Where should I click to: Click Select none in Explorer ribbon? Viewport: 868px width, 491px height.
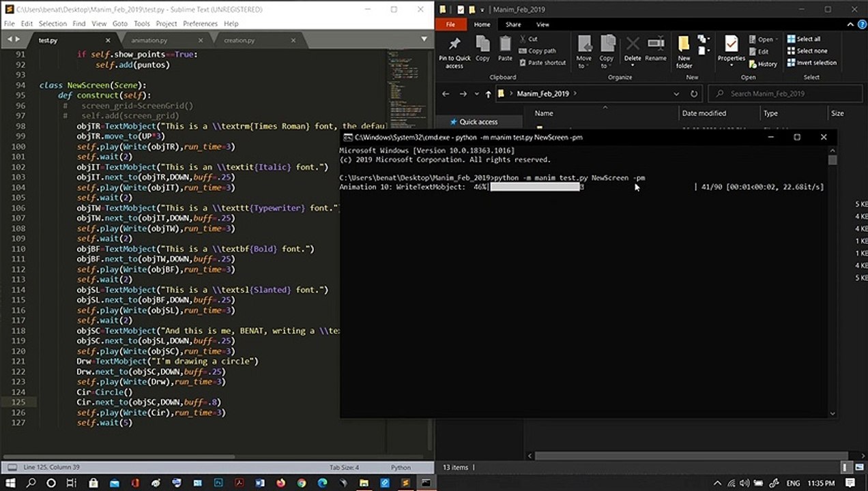pyautogui.click(x=807, y=50)
